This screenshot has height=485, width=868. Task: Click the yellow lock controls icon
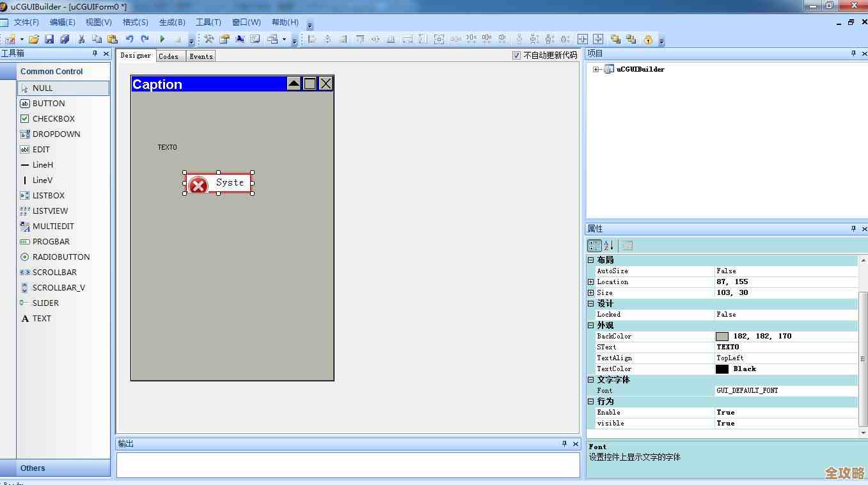point(648,39)
